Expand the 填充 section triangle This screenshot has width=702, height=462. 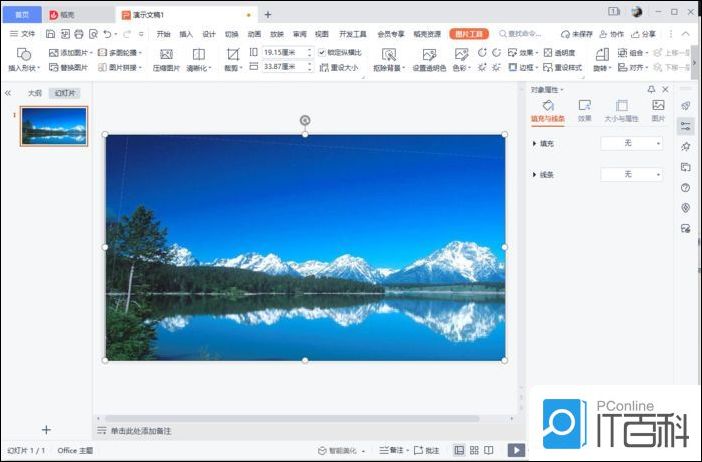534,143
